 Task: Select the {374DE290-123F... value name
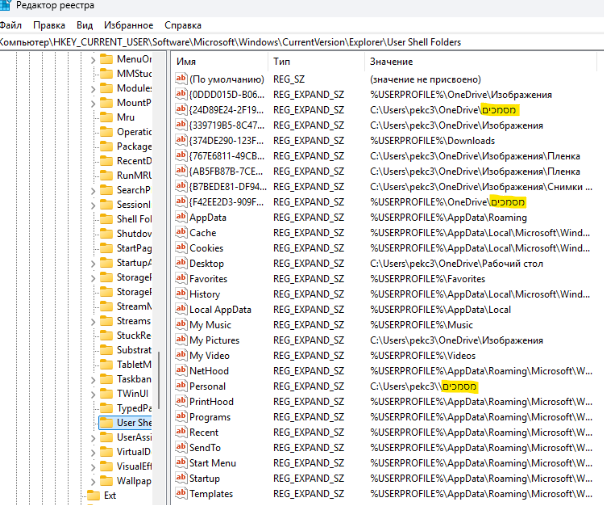click(226, 141)
